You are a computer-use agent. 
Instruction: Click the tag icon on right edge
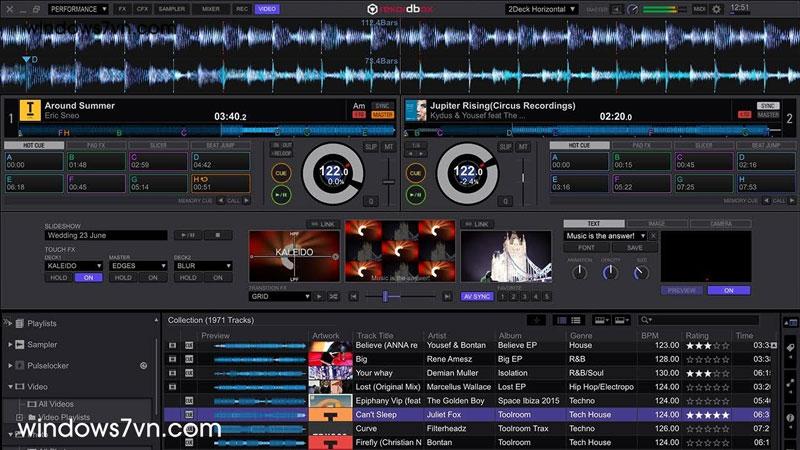pos(790,347)
